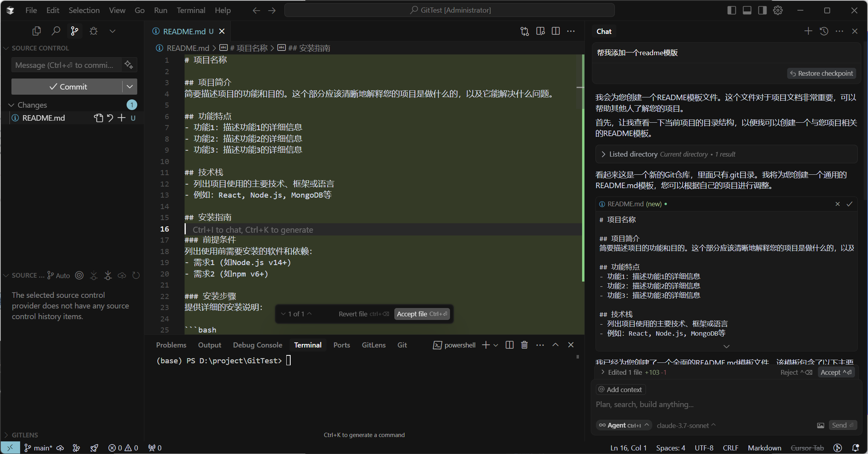Click Revert file button
Image resolution: width=868 pixels, height=454 pixels.
(364, 314)
